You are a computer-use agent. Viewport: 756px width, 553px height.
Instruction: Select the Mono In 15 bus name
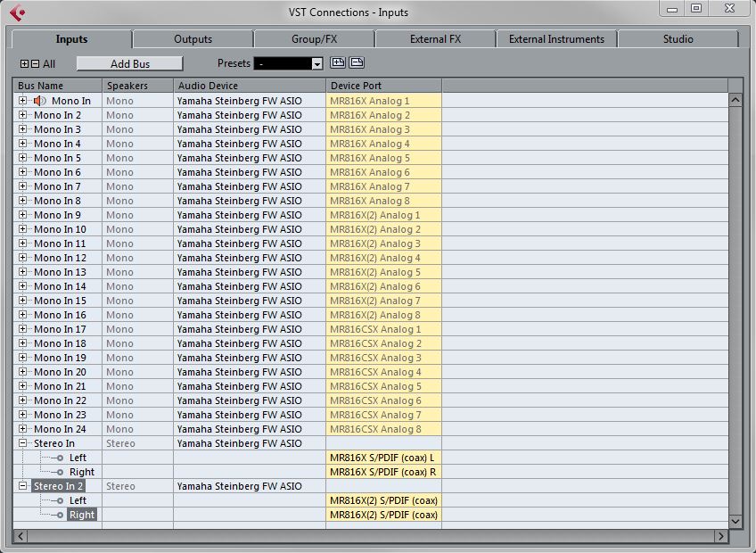click(x=60, y=301)
